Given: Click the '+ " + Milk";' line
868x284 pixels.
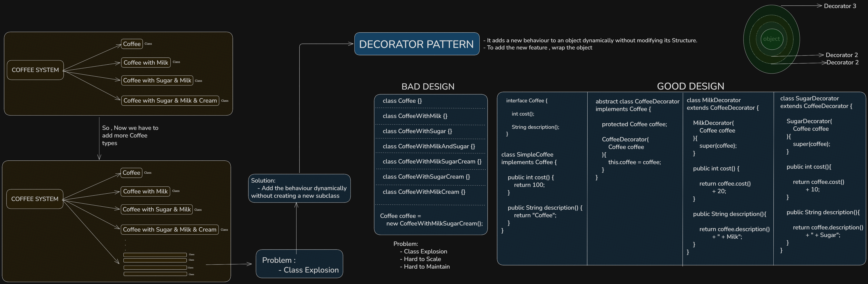Looking at the screenshot, I should pos(727,237).
